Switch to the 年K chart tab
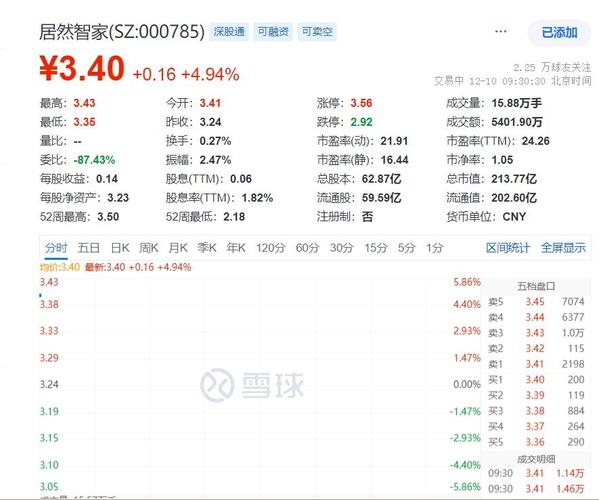Screen dimensions: 599x500 236,248
